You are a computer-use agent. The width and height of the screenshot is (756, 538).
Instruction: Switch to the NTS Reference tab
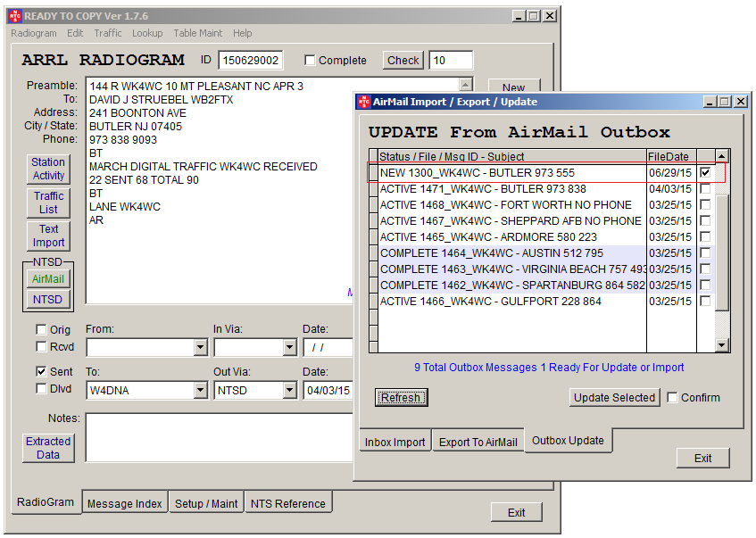click(x=288, y=503)
